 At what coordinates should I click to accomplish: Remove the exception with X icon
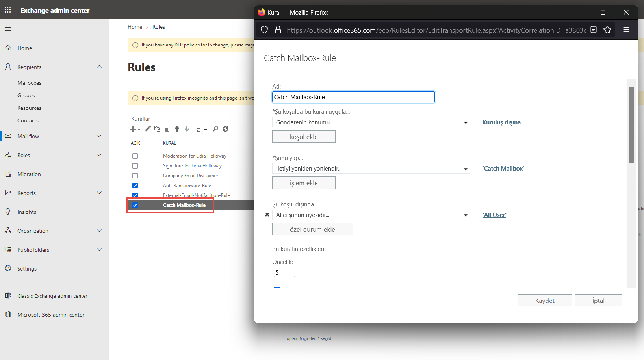point(267,215)
